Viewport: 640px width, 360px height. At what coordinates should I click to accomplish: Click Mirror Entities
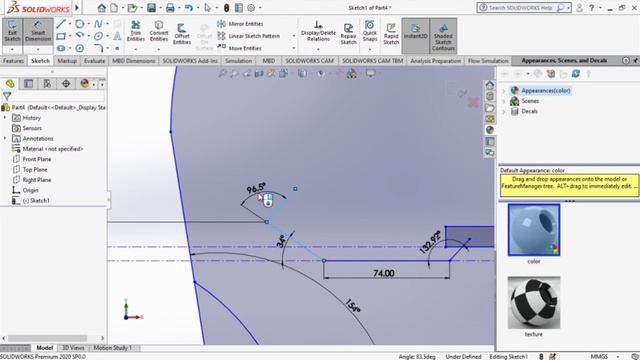click(240, 24)
